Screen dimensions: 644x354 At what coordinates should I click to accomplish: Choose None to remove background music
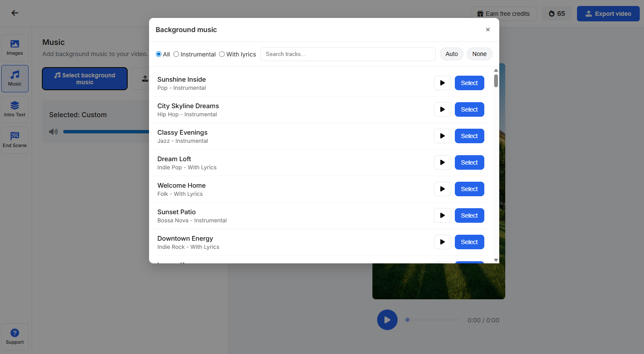(x=479, y=54)
